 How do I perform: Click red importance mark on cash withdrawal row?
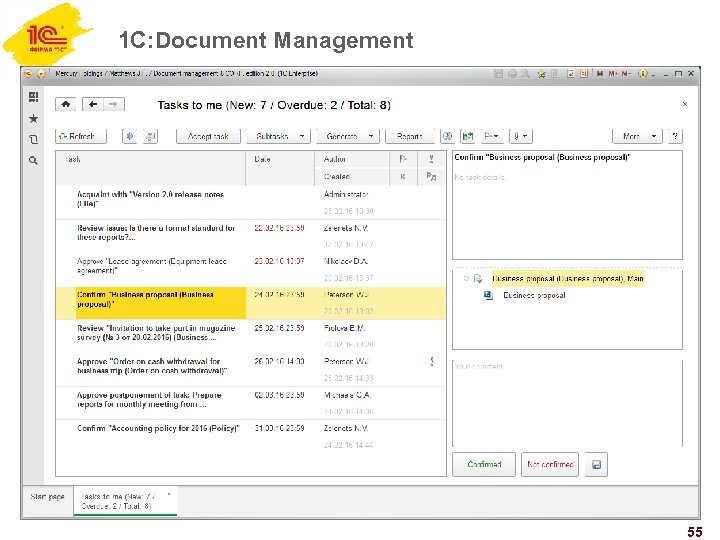[432, 361]
